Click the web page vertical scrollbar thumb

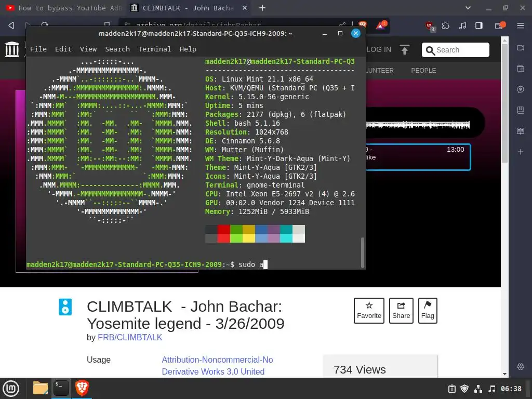click(505, 103)
